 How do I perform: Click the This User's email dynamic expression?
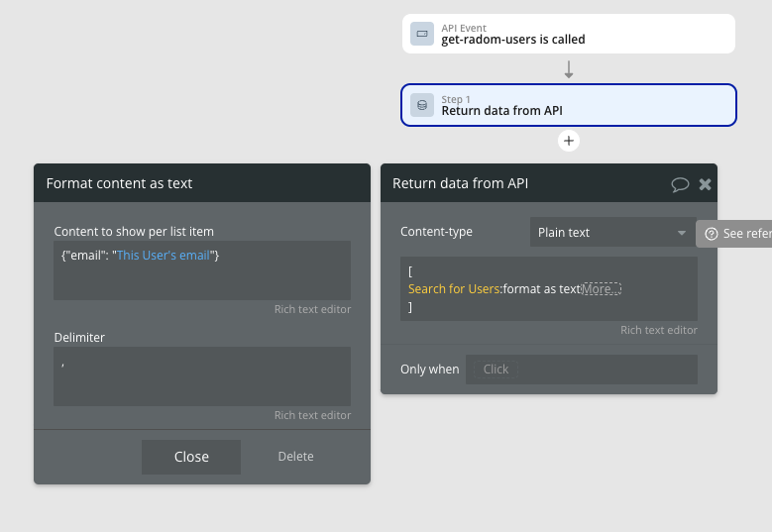164,256
